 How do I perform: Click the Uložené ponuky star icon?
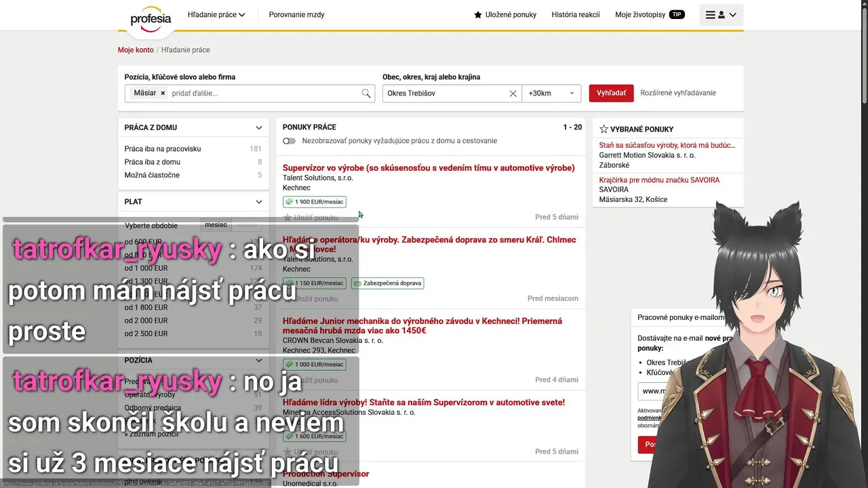coord(478,15)
